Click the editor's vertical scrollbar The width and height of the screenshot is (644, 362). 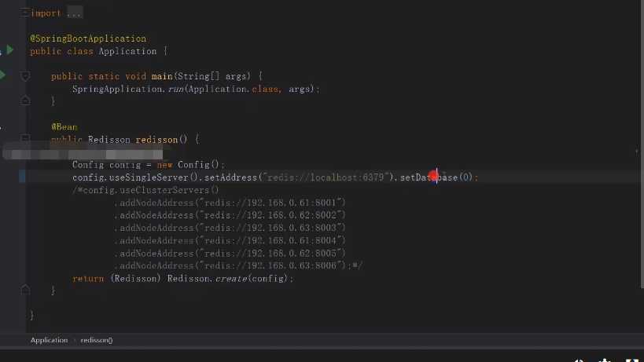641,144
